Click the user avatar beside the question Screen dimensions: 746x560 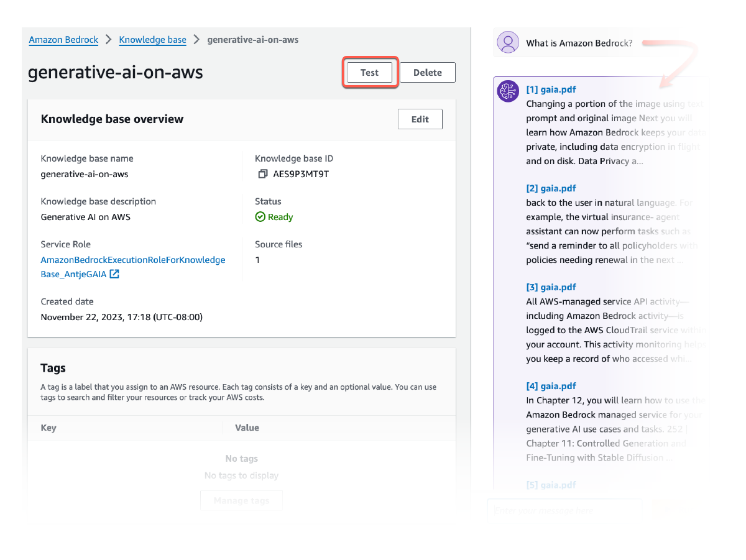click(508, 43)
